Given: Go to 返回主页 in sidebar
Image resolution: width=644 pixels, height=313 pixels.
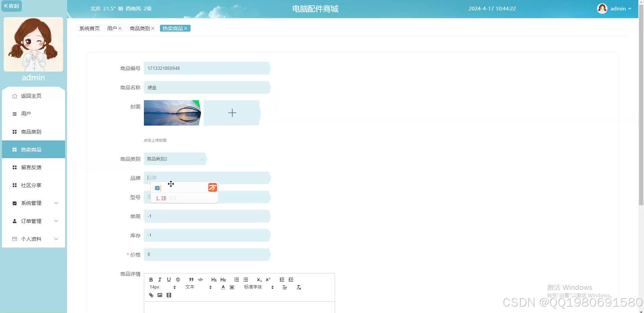Looking at the screenshot, I should 34,96.
